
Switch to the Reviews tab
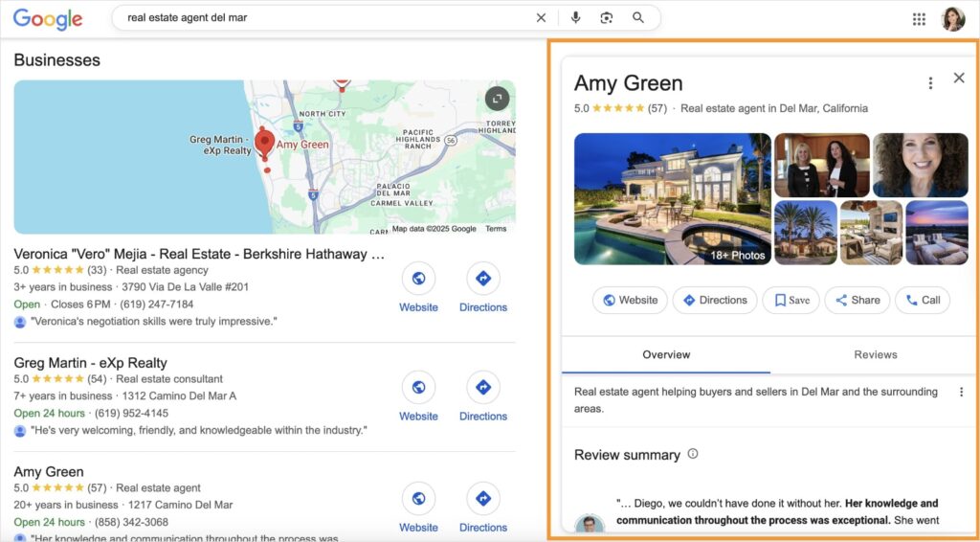[x=875, y=354]
